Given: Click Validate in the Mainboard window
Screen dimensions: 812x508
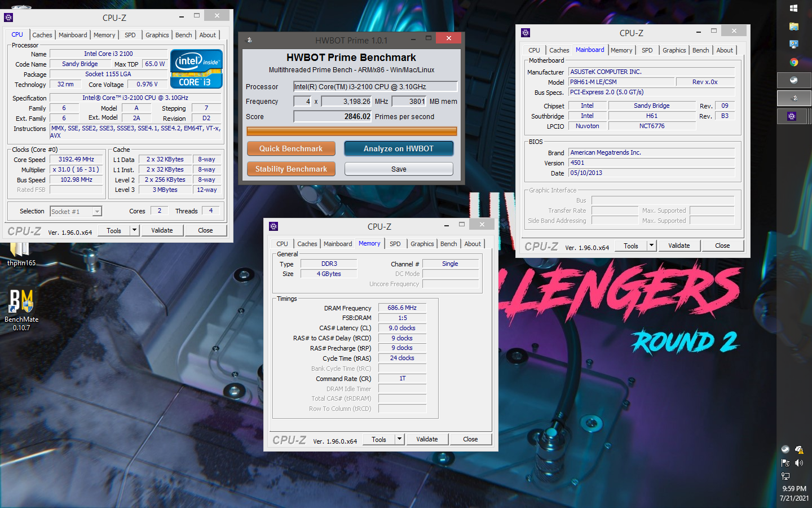Looking at the screenshot, I should click(679, 246).
